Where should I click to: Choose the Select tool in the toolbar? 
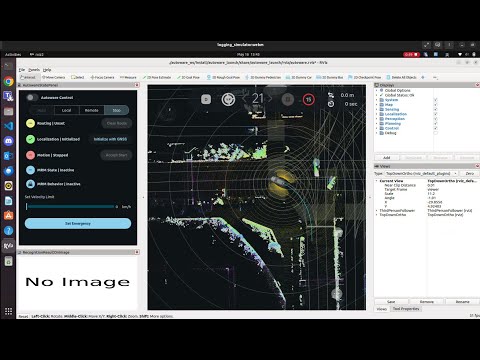coord(78,77)
